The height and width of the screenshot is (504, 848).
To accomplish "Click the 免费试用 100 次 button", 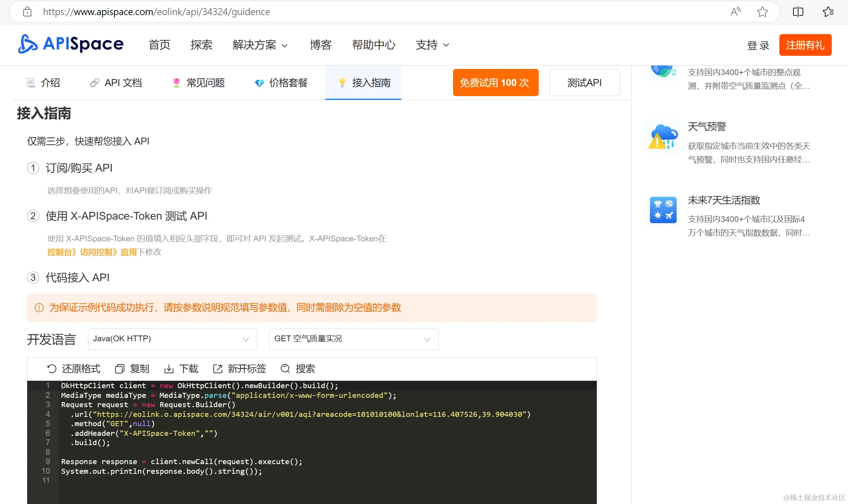I will click(495, 83).
